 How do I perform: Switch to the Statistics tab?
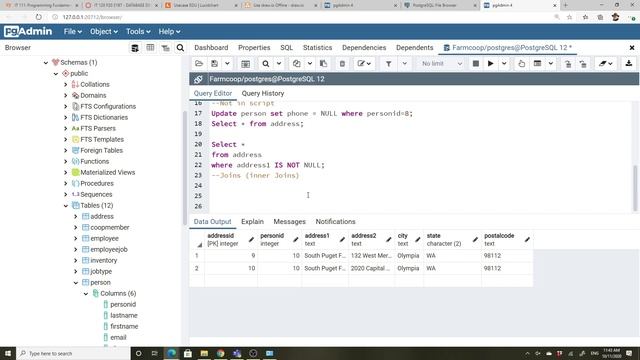point(317,48)
